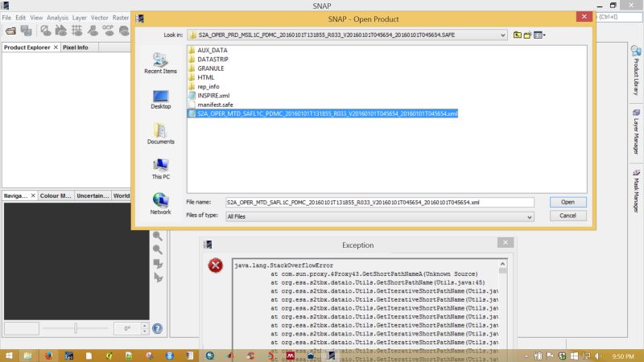The width and height of the screenshot is (644, 362).
Task: Click the zoom factor input field
Action: (22, 328)
